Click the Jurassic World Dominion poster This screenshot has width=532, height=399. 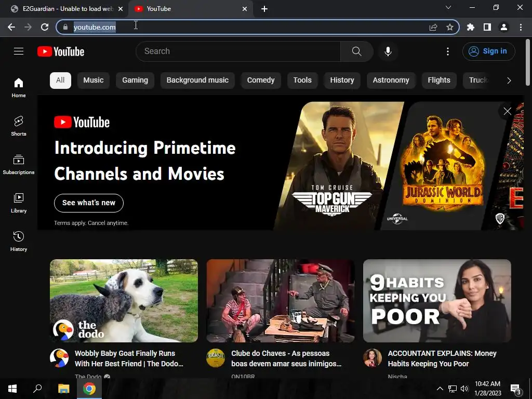pyautogui.click(x=443, y=166)
